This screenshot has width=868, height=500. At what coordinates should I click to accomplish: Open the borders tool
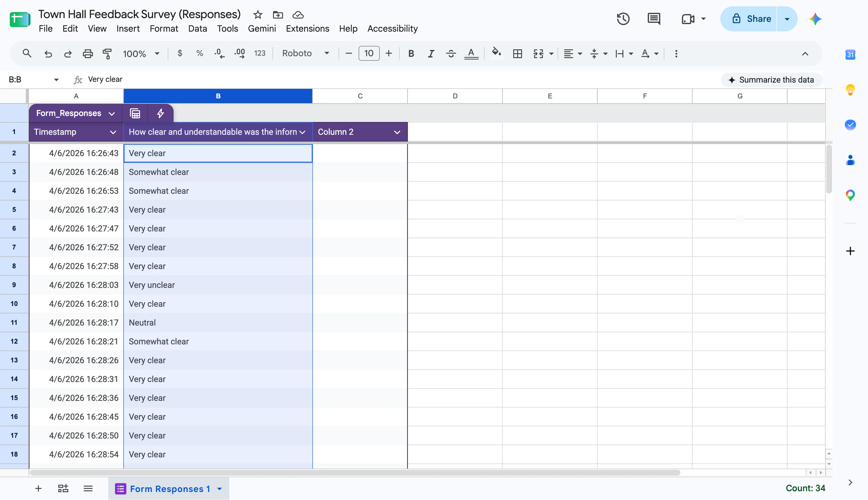click(517, 53)
